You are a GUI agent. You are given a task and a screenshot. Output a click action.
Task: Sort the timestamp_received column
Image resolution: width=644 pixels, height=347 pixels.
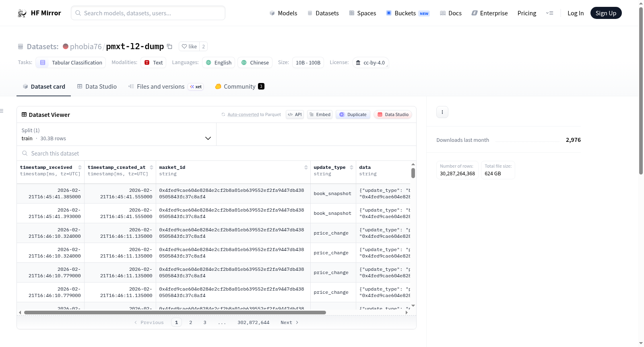(80, 167)
